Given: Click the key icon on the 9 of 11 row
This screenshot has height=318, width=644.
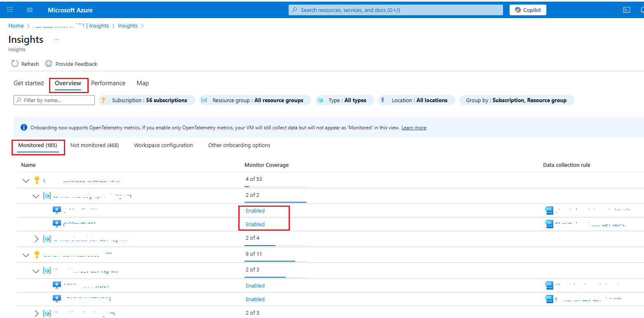Looking at the screenshot, I should pos(37,255).
